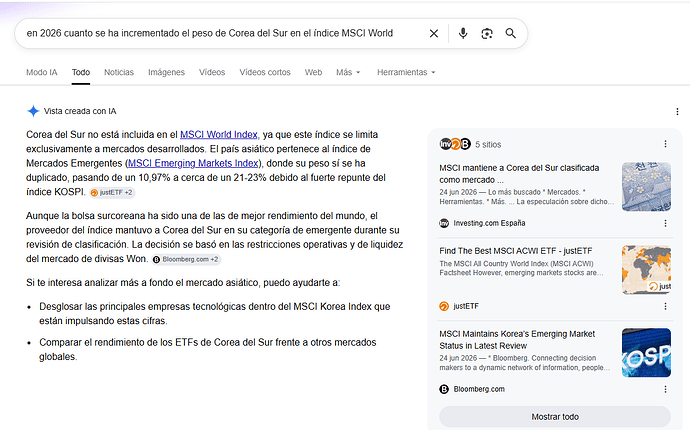Click the bullet 'Comparar el rendimiento de los ETFs'

[x=208, y=349]
